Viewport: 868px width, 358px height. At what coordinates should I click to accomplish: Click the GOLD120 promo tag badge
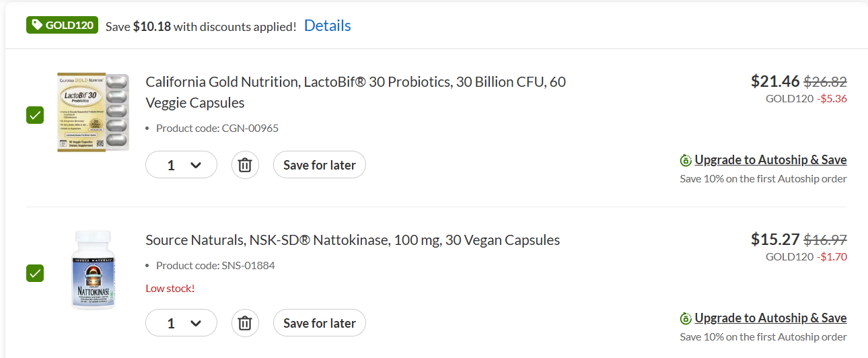[x=63, y=25]
